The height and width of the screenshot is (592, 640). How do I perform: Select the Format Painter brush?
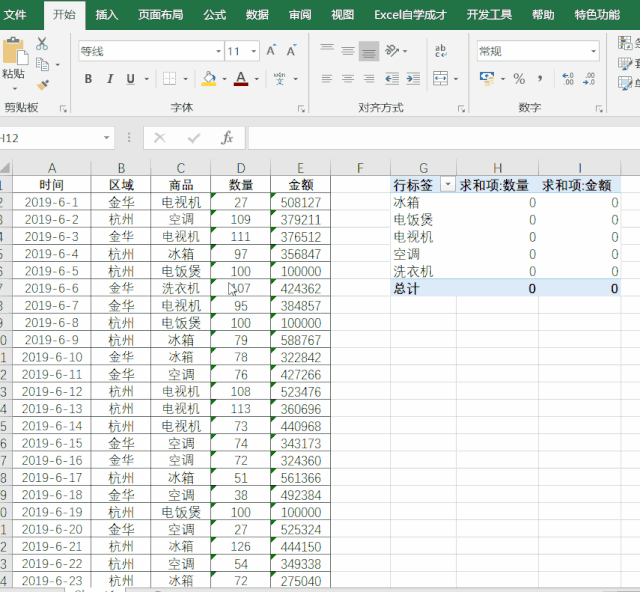pyautogui.click(x=41, y=86)
